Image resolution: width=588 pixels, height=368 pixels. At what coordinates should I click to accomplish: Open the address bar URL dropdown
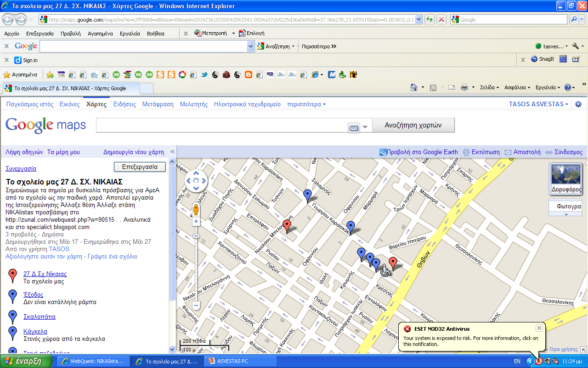tap(418, 20)
